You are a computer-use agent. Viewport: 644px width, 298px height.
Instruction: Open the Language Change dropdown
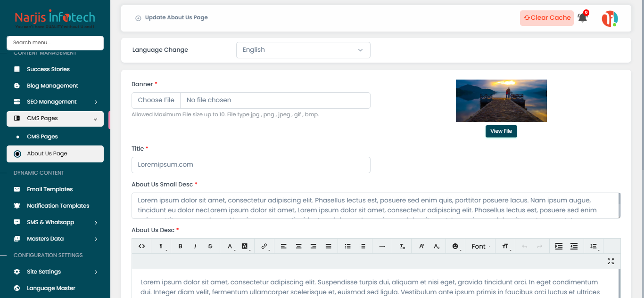click(303, 50)
